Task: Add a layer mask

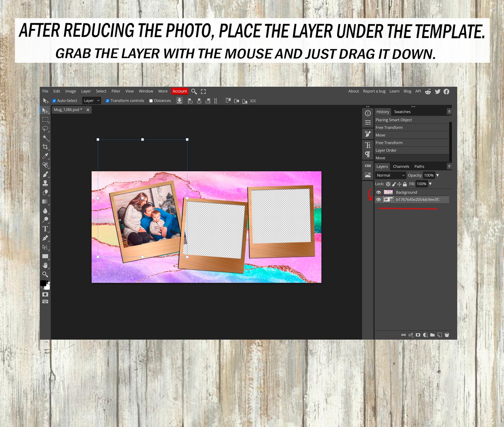Action: [x=418, y=335]
